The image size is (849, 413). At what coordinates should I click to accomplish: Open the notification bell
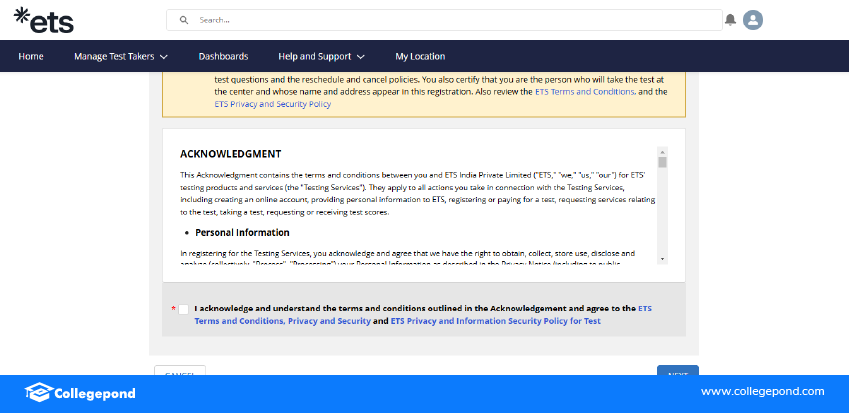[730, 20]
